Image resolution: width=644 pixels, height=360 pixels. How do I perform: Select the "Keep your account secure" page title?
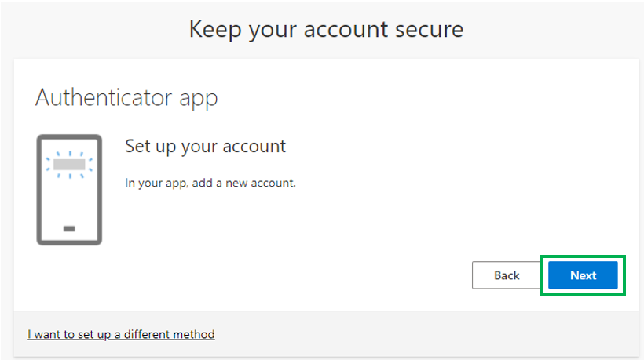326,30
